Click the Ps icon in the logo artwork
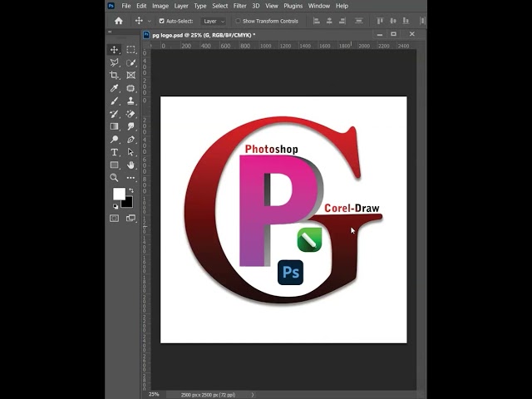 point(290,273)
